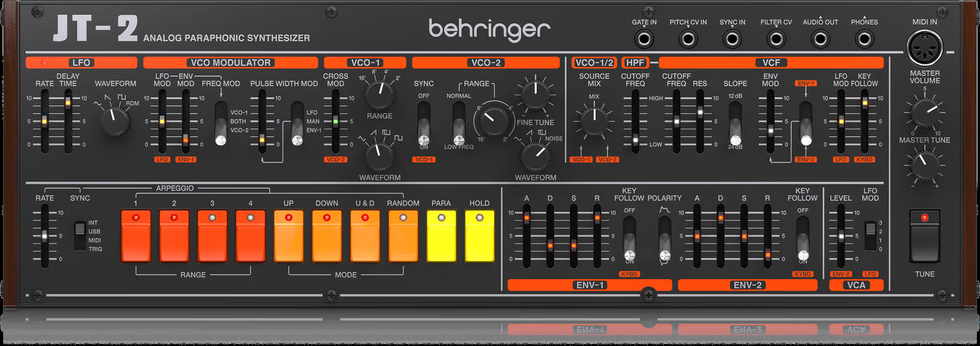Viewport: 980px width, 346px height.
Task: Toggle the VCF slope 12dB/24dB switch
Action: pyautogui.click(x=735, y=123)
